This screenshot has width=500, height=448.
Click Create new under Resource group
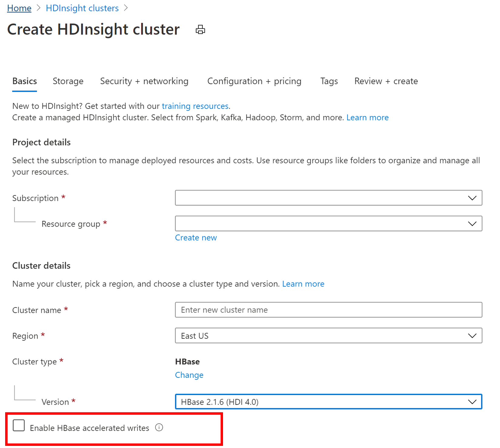pos(196,237)
